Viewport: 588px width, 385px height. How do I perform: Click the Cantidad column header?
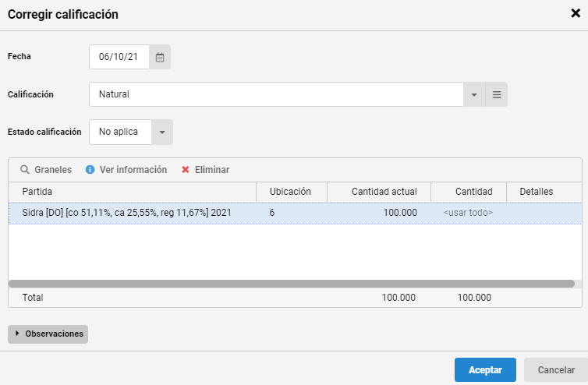point(469,192)
